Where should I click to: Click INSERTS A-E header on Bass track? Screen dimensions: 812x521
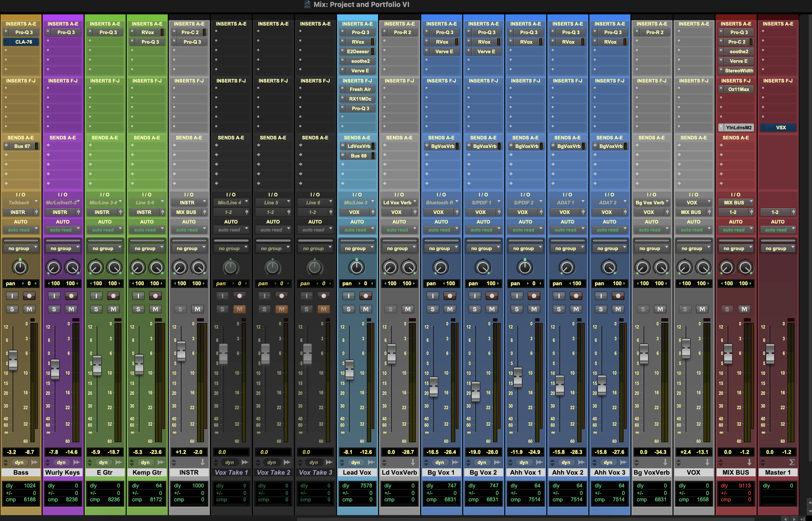pos(21,24)
